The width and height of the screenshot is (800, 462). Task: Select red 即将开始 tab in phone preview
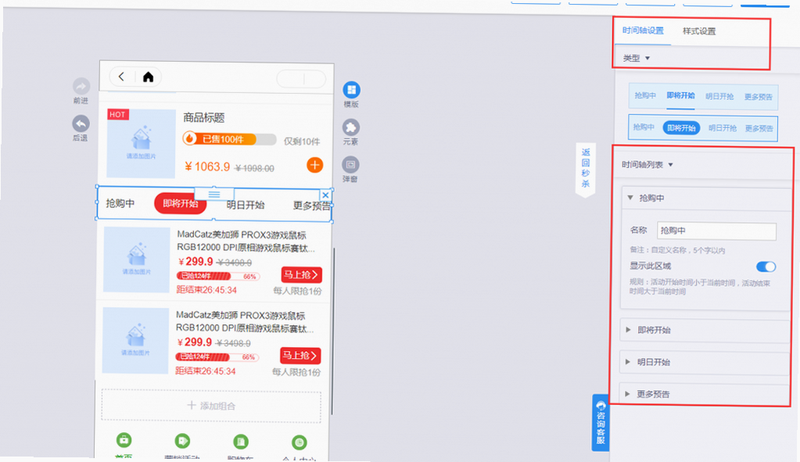pos(180,204)
